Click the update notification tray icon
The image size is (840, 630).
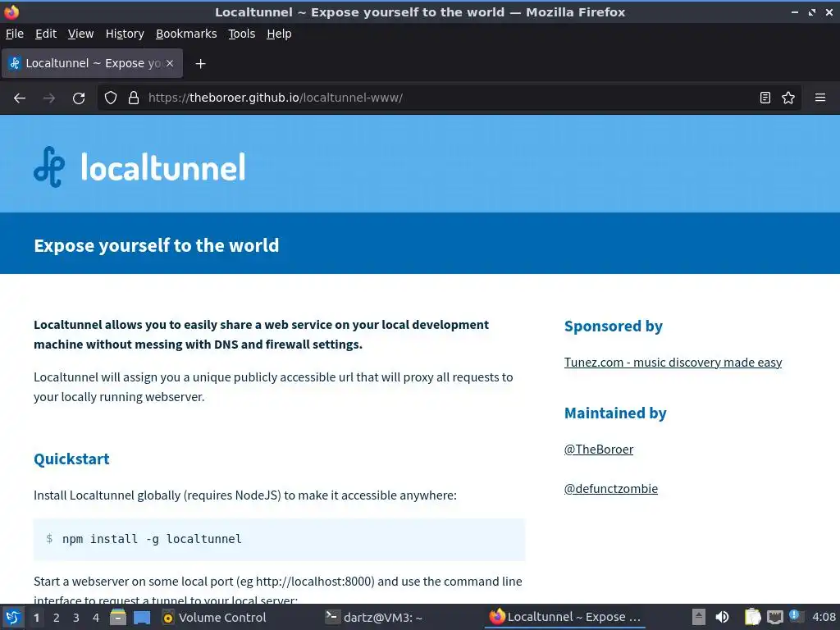coord(796,616)
